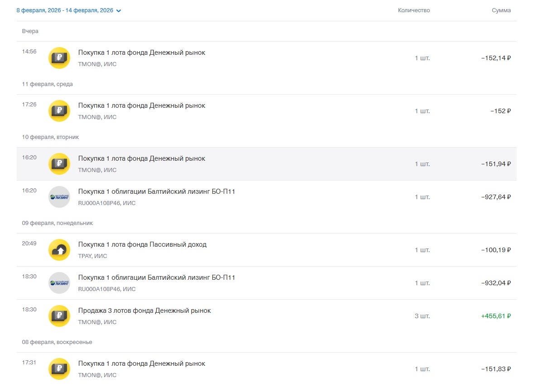Click the −927,64 ₽ bond amount
The height and width of the screenshot is (392, 537).
pyautogui.click(x=496, y=197)
